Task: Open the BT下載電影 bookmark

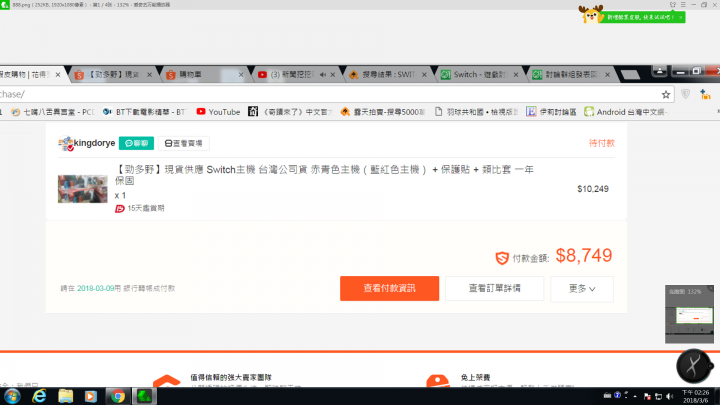Action: coord(144,112)
